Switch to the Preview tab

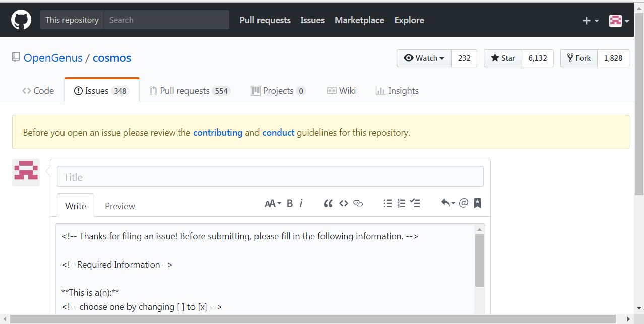click(120, 206)
